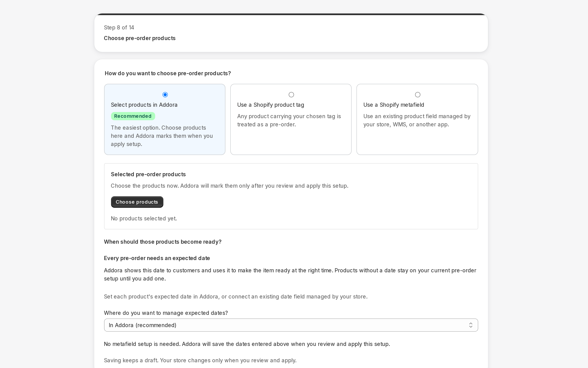Click the Shopify product tag card description

(289, 120)
